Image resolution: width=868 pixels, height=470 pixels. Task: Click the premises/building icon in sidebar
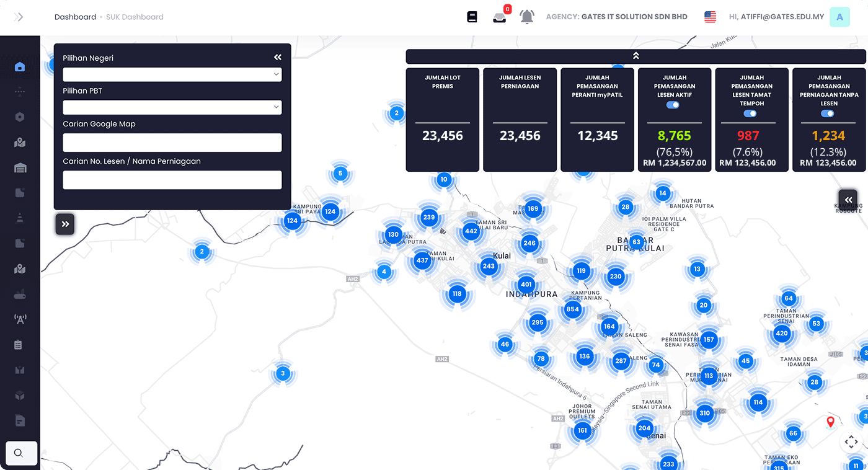[19, 167]
